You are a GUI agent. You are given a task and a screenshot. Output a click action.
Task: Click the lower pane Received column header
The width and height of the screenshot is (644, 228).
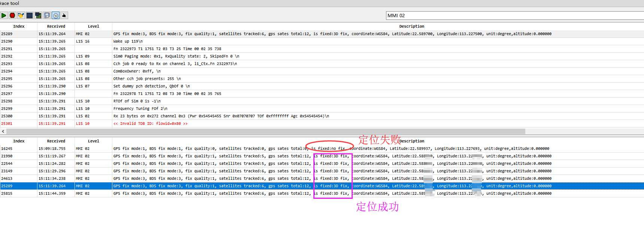pos(56,141)
